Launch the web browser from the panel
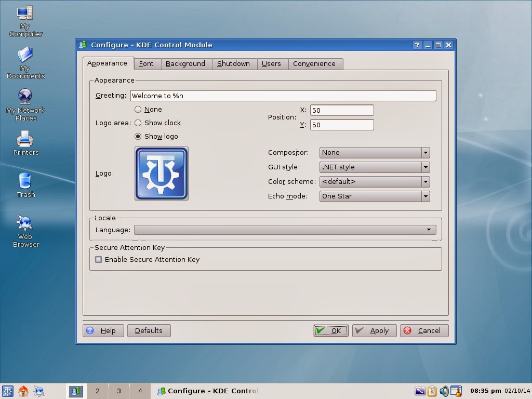The height and width of the screenshot is (399, 532). tap(38, 391)
